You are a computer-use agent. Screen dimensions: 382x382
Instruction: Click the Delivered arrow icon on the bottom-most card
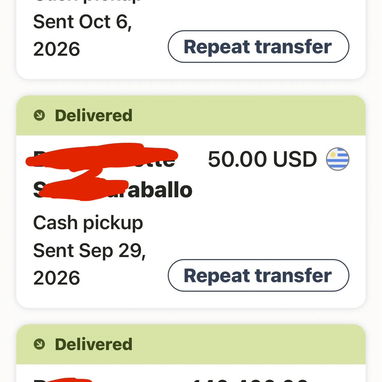(39, 344)
